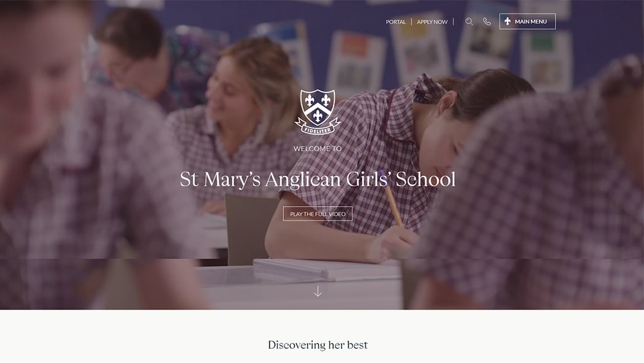This screenshot has width=644, height=363.
Task: Click the St Mary's Anglican Girls' School title
Action: click(x=318, y=179)
